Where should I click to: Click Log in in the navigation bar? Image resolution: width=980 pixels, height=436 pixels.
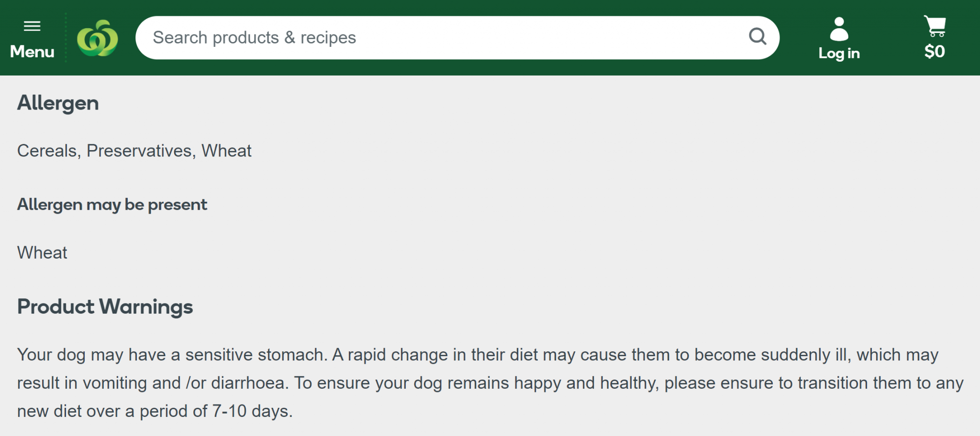coord(839,54)
